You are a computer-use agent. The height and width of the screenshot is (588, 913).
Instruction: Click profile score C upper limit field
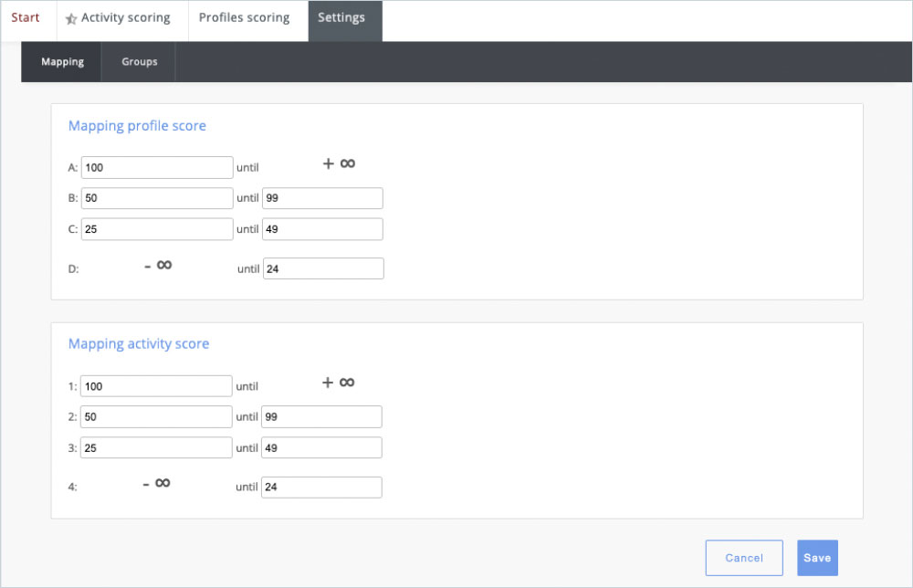tap(322, 229)
